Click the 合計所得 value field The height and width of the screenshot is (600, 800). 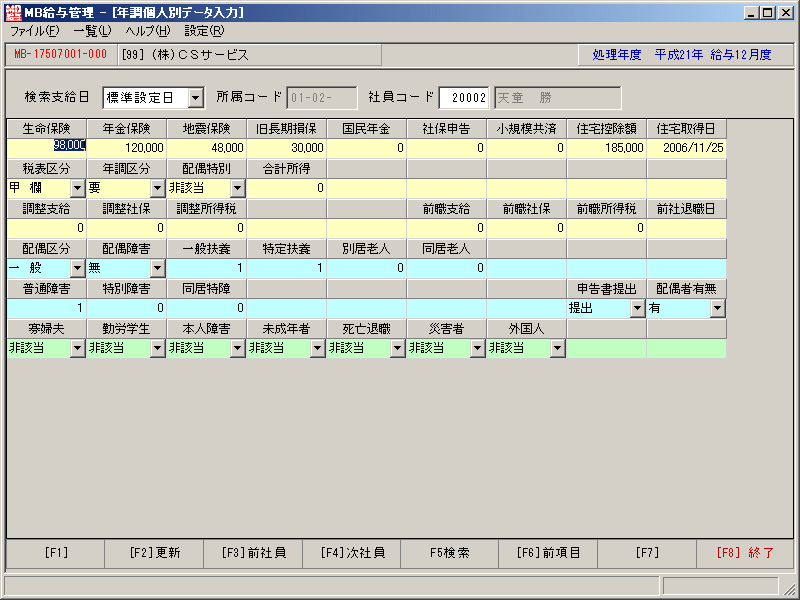(x=287, y=188)
